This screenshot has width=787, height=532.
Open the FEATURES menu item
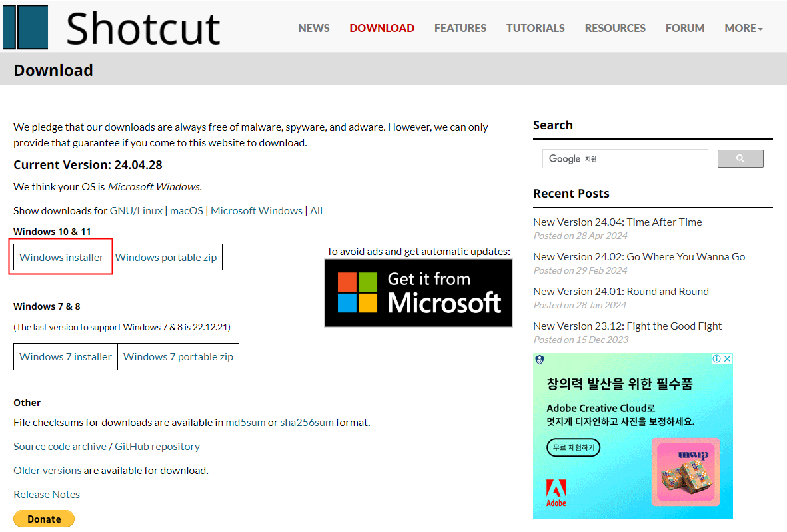(x=460, y=28)
